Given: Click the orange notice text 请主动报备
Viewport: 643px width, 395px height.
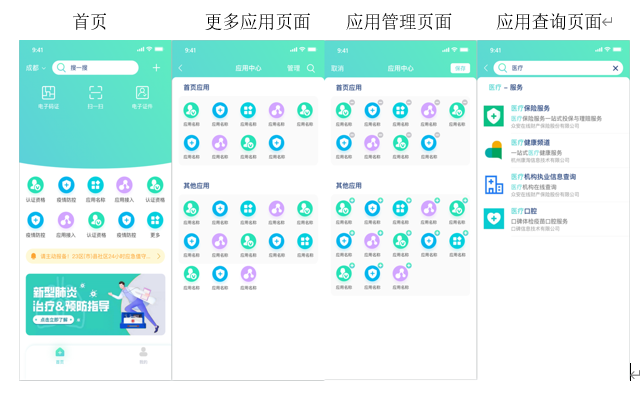Looking at the screenshot, I should [95, 256].
